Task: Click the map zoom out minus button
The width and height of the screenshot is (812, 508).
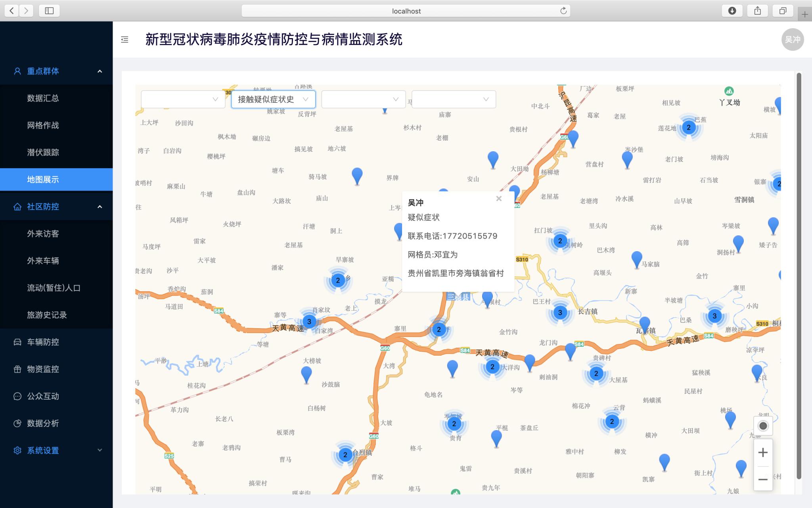Action: coord(763,479)
